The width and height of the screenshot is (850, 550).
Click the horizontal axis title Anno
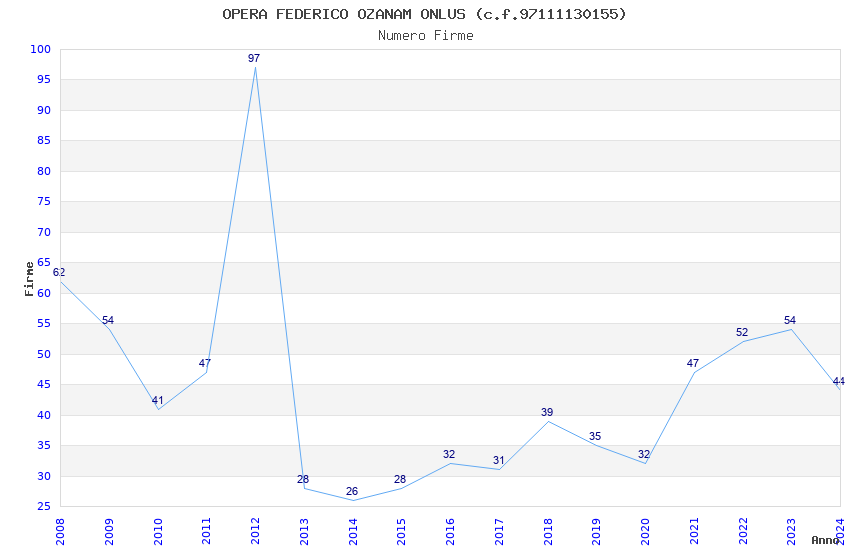pyautogui.click(x=825, y=540)
